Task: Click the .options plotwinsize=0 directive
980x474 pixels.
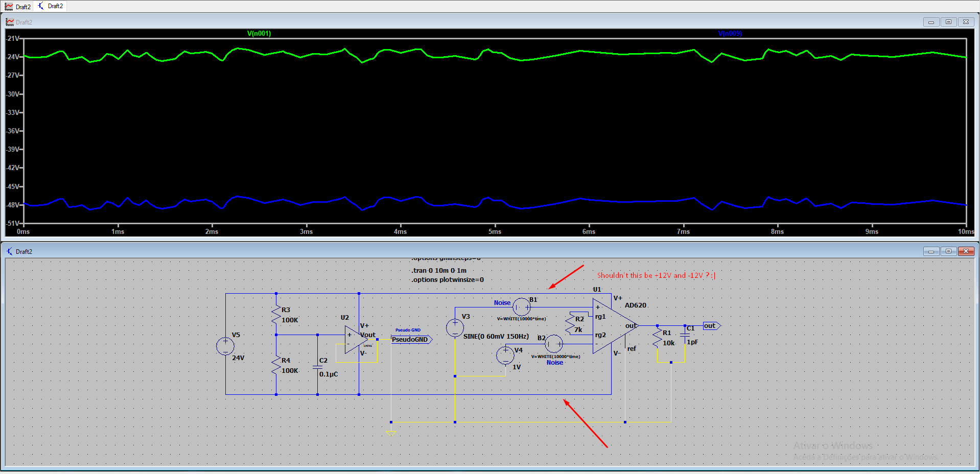Action: [448, 280]
